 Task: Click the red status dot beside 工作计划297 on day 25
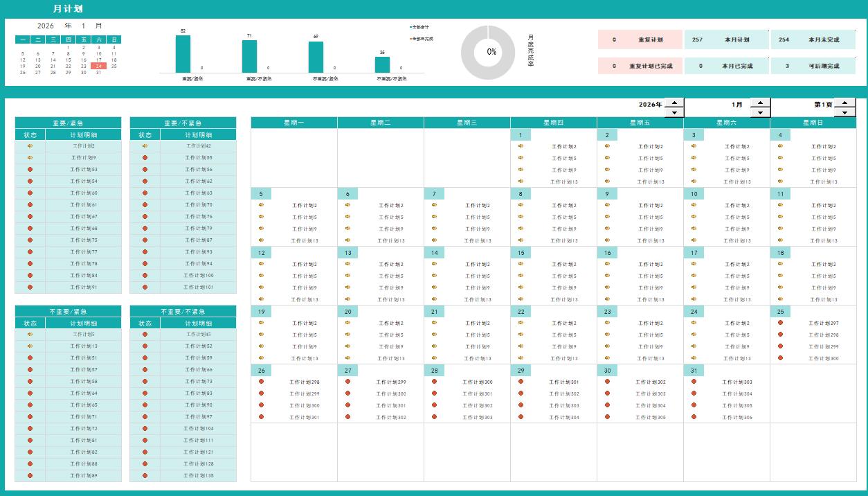tap(780, 323)
